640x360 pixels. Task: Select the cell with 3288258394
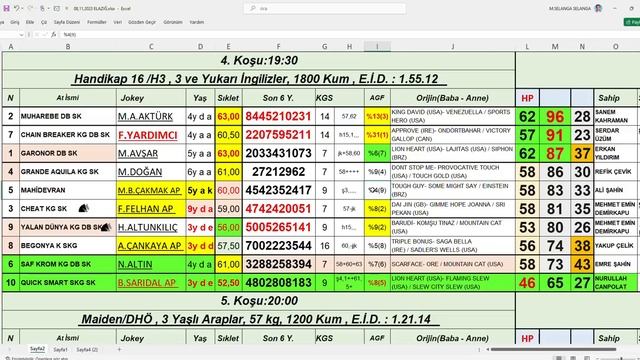pyautogui.click(x=278, y=264)
